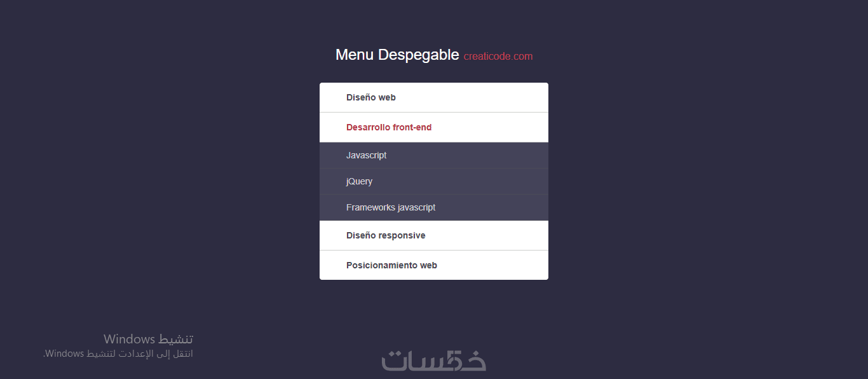
Task: Expand the Diseño responsive section
Action: (386, 235)
